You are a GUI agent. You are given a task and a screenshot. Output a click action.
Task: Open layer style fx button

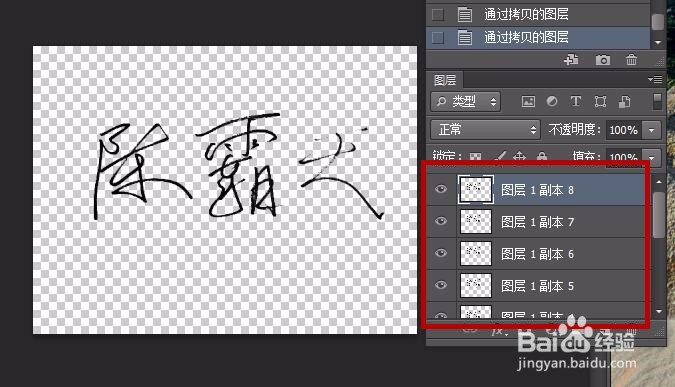tap(499, 331)
